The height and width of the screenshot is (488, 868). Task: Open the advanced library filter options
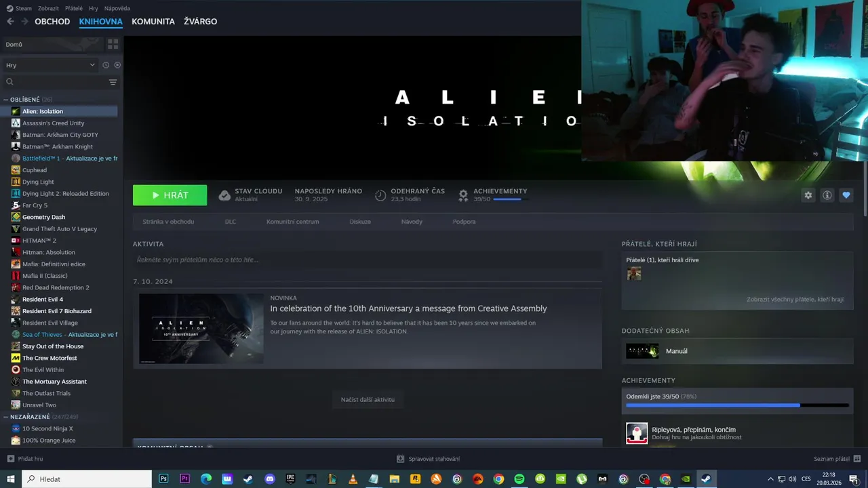113,82
